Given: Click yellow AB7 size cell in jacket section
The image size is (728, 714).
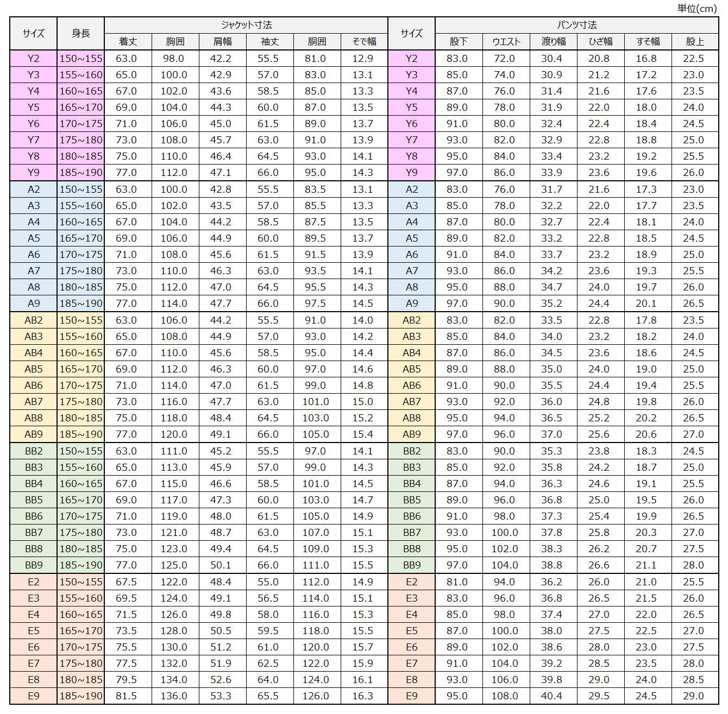Looking at the screenshot, I should (x=33, y=402).
